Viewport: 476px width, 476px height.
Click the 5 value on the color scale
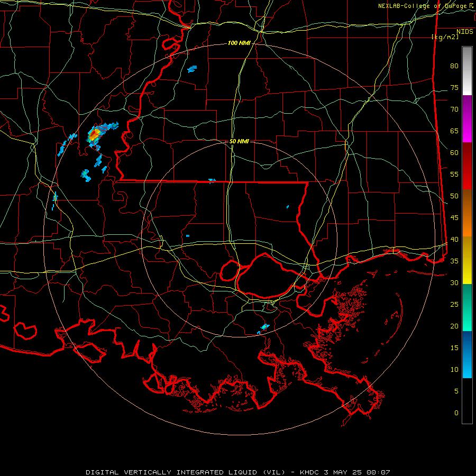(456, 391)
